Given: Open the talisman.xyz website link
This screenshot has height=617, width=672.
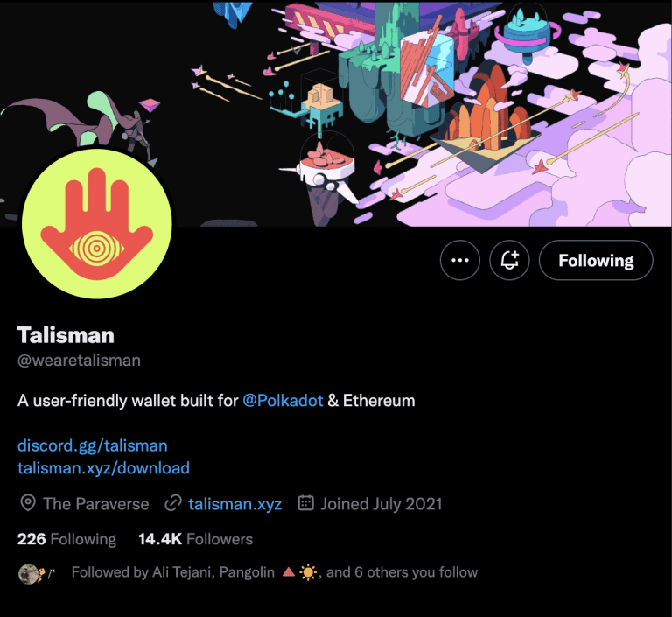Looking at the screenshot, I should coord(234,504).
